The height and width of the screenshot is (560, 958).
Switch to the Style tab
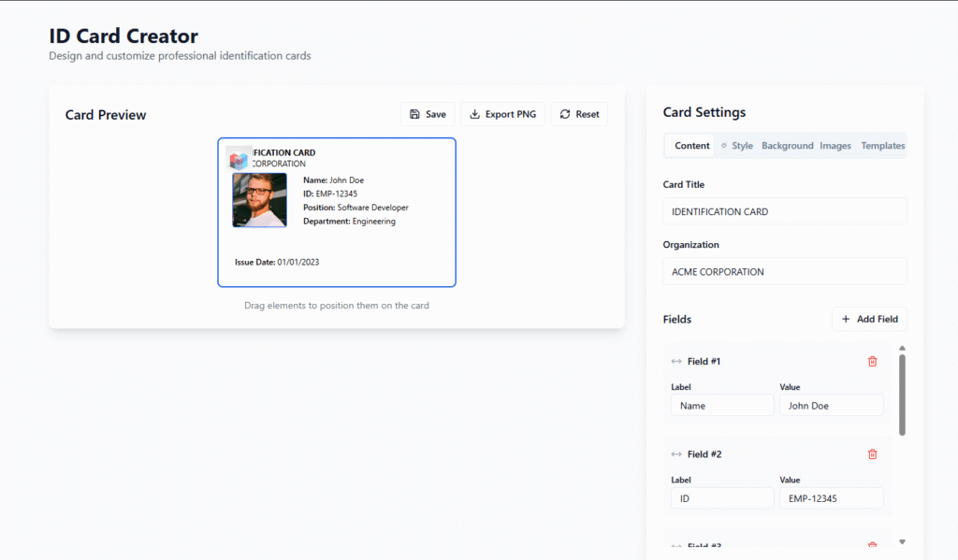737,146
